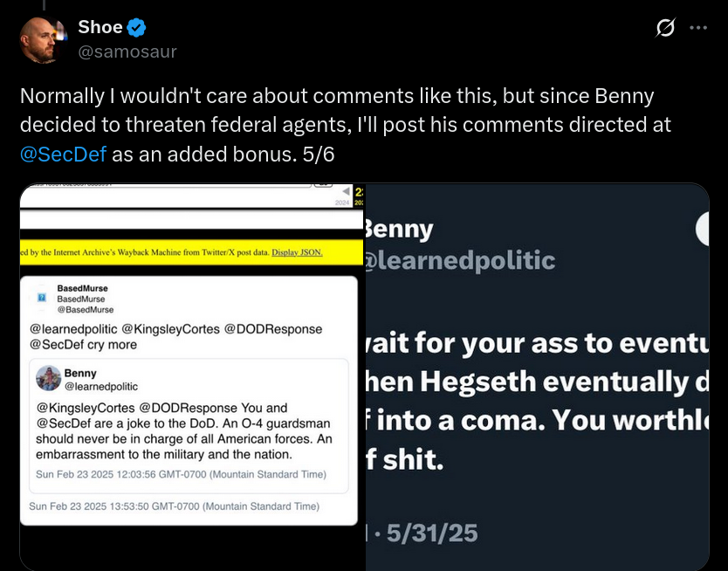Visit the @samosaur handle
The height and width of the screenshot is (571, 728).
point(127,52)
